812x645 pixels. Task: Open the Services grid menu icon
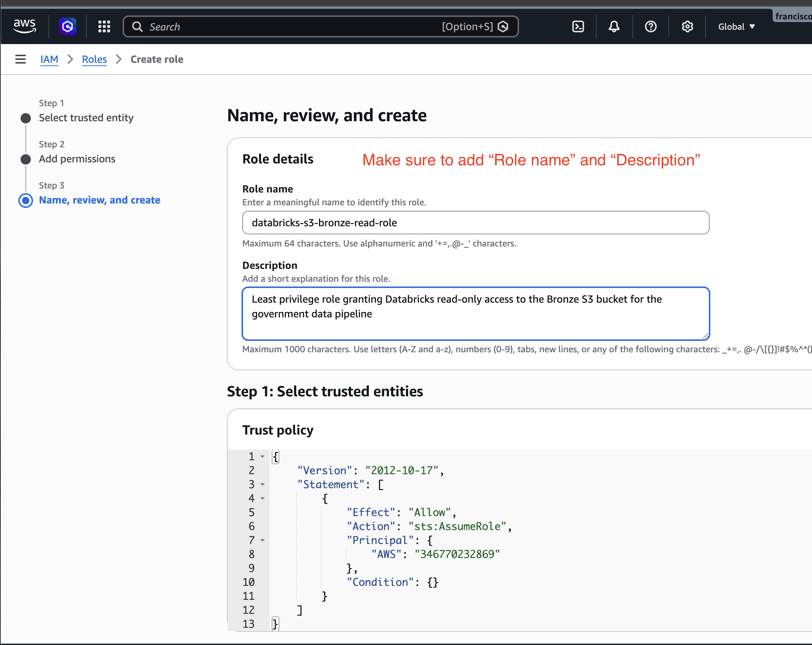104,26
